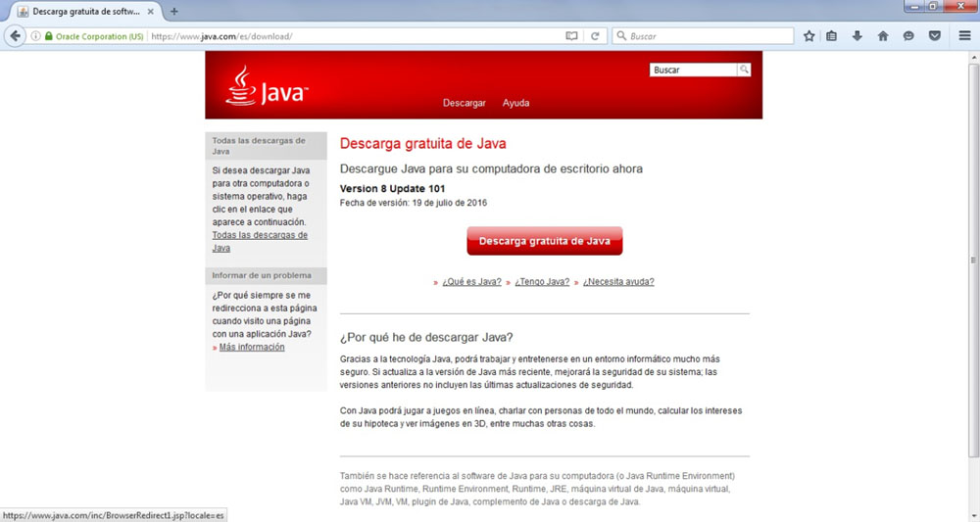Click the red Descarga gratuita de Java button
The image size is (980, 522).
[x=544, y=241]
